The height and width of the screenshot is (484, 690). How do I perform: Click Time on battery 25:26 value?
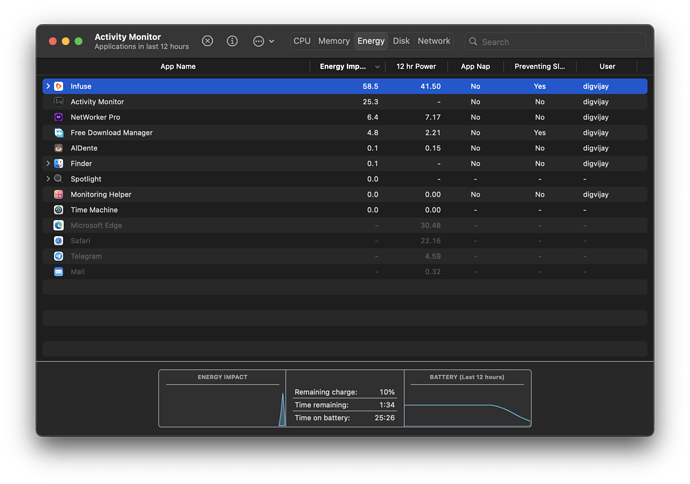tap(385, 418)
